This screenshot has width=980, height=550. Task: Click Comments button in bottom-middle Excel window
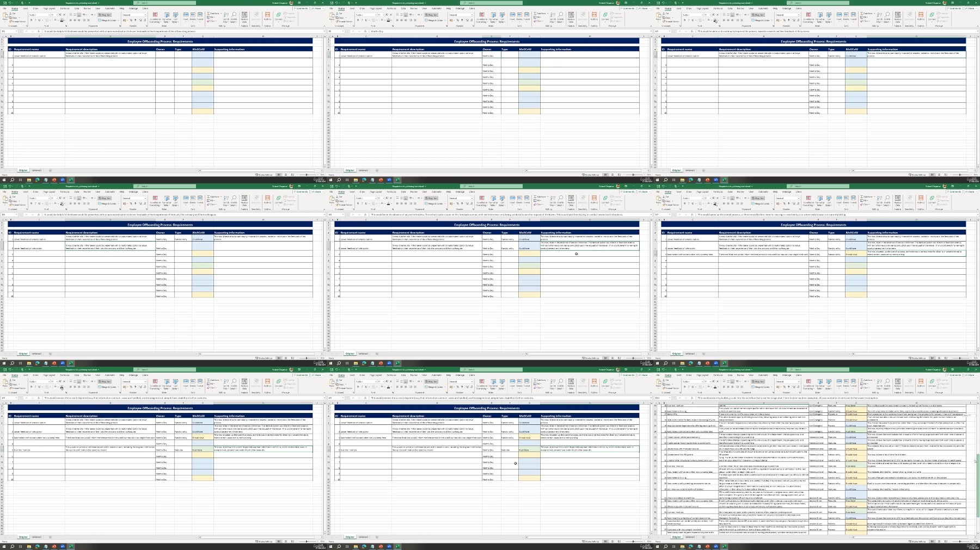(628, 375)
